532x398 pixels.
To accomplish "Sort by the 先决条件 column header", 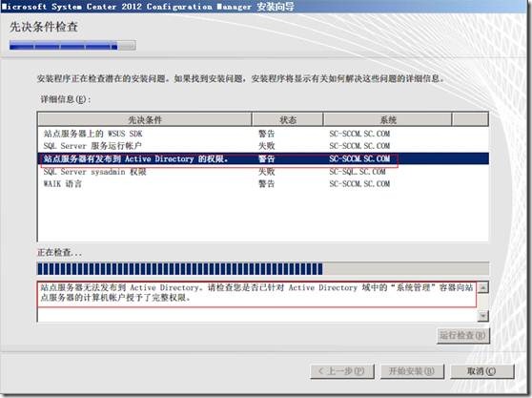I will pos(145,119).
